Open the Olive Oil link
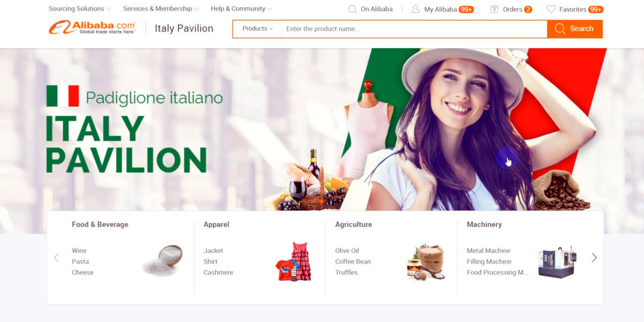 point(347,251)
